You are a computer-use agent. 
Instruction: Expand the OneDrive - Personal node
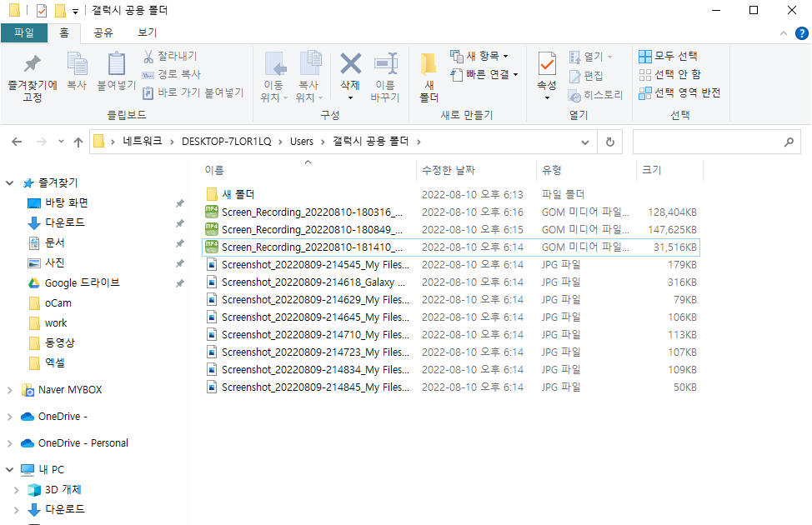coord(9,443)
